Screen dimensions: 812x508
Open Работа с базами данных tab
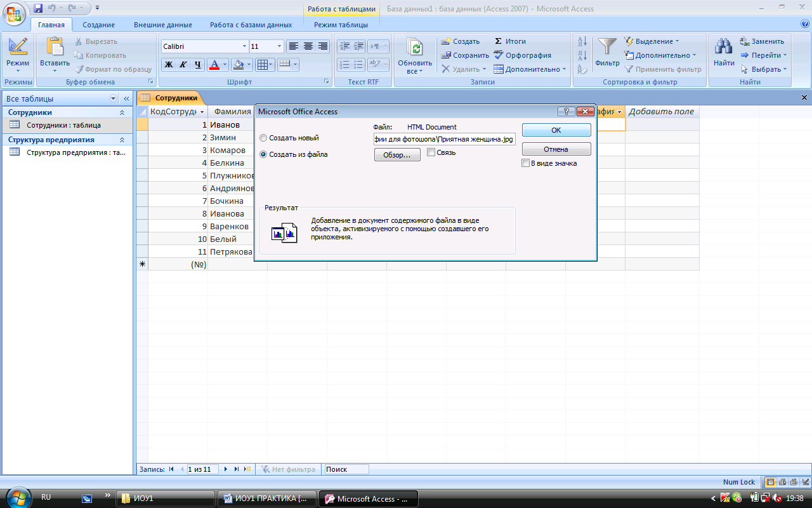click(x=251, y=25)
